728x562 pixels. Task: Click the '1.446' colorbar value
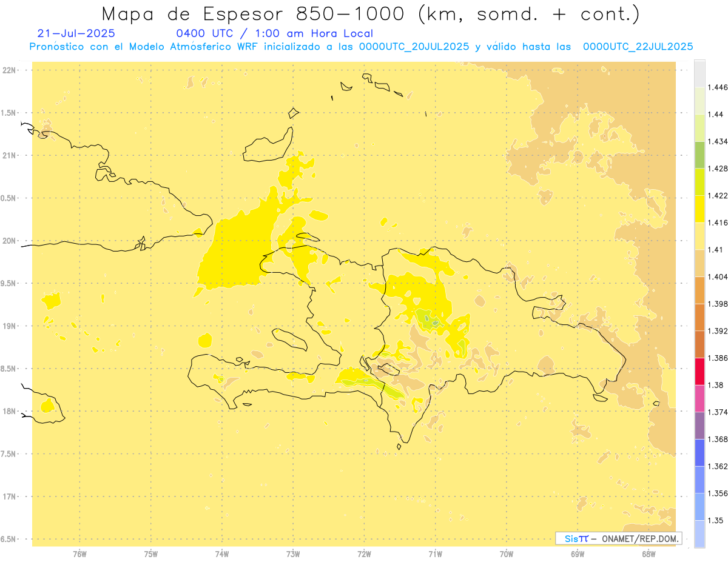pyautogui.click(x=717, y=87)
